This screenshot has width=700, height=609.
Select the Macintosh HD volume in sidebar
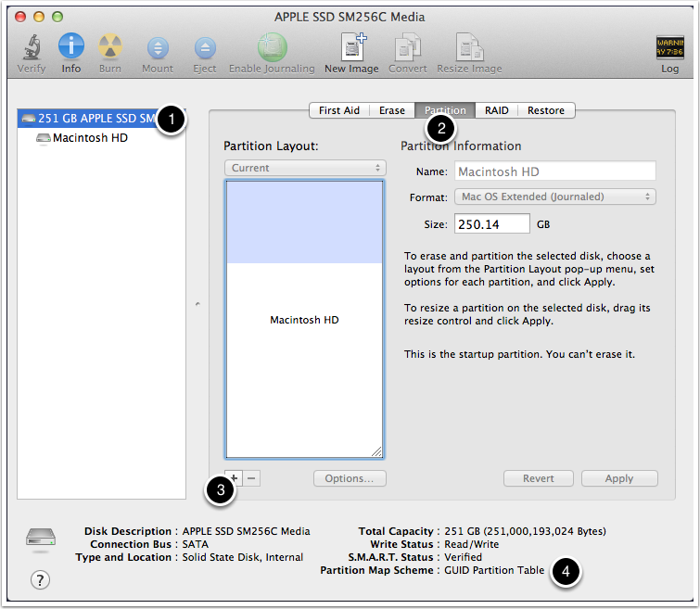coord(90,138)
